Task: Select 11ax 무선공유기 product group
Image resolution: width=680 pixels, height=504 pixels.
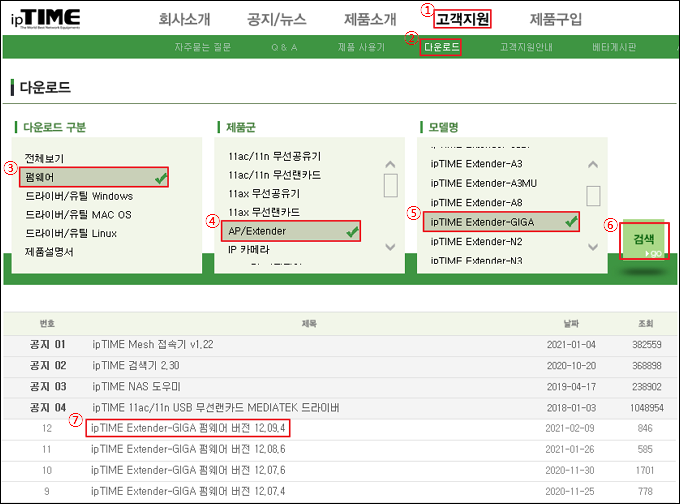Action: (x=264, y=193)
